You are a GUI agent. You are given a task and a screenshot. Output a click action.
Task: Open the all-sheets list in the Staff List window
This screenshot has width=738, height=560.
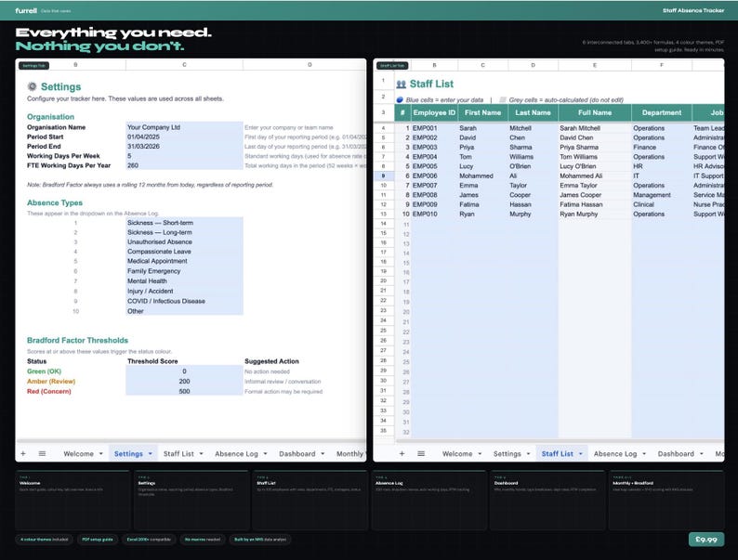tap(421, 453)
